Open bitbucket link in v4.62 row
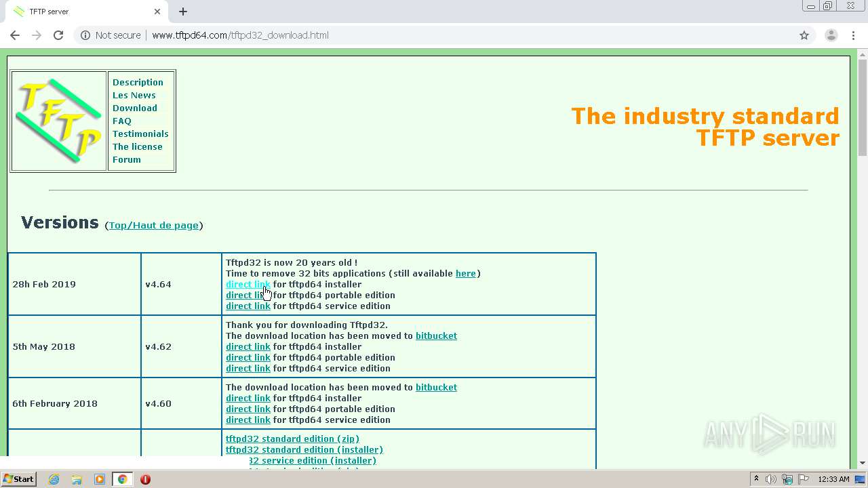This screenshot has width=868, height=488. point(436,336)
